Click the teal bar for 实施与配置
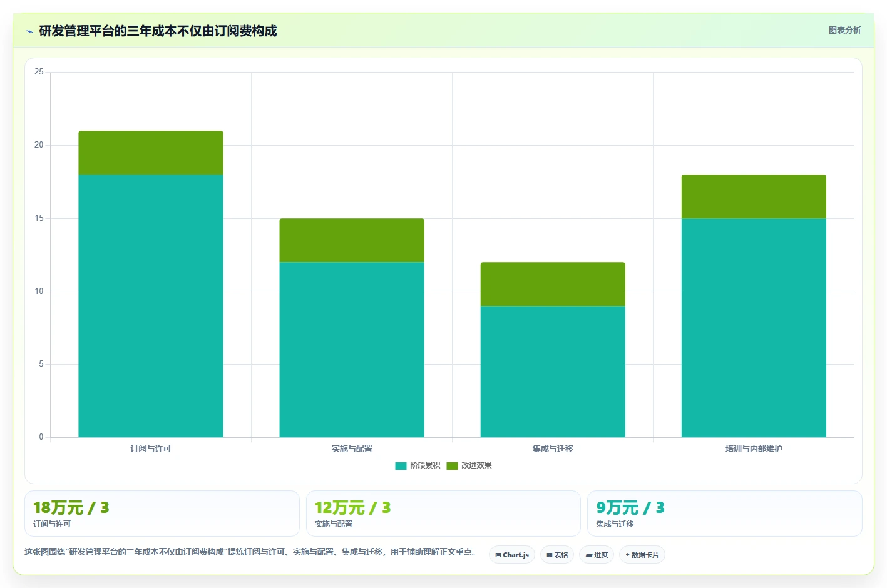Image resolution: width=887 pixels, height=588 pixels. 352,350
